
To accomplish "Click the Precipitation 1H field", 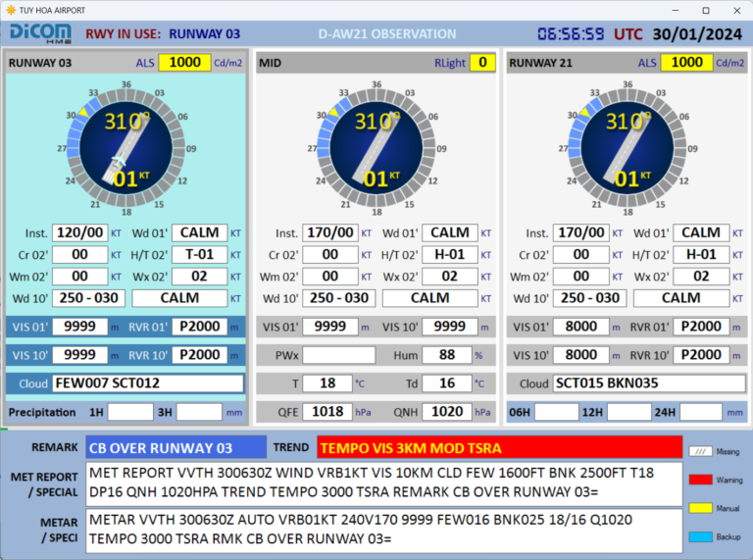I will pos(130,412).
